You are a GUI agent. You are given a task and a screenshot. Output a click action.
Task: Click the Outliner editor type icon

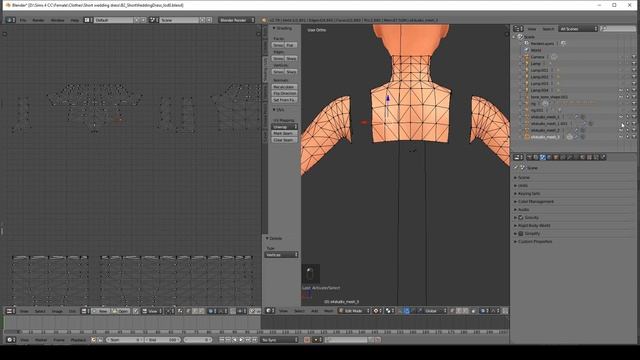click(x=518, y=29)
